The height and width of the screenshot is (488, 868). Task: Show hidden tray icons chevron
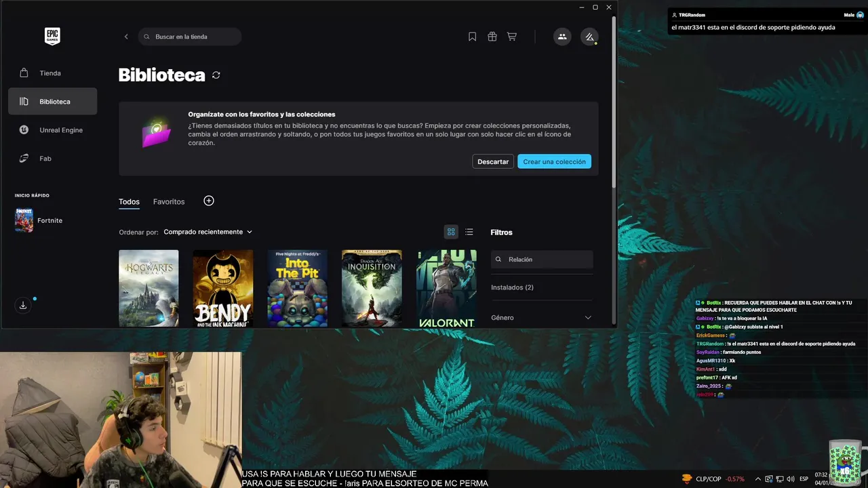pos(758,479)
